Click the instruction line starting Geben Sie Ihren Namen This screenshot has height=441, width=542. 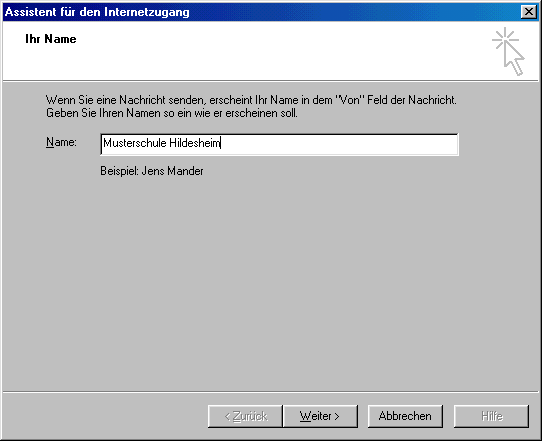(172, 113)
